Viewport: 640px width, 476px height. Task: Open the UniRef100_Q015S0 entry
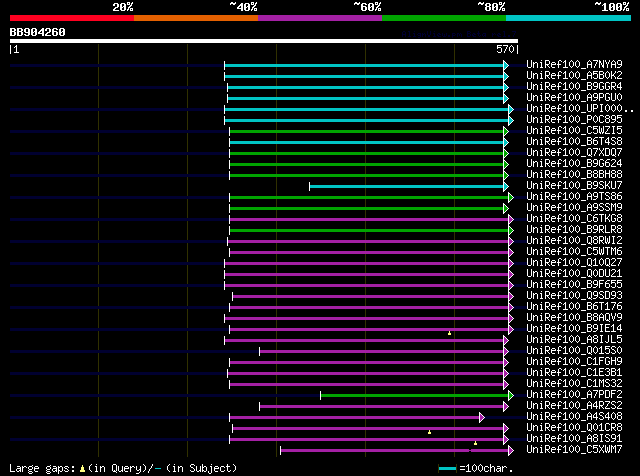tap(574, 351)
